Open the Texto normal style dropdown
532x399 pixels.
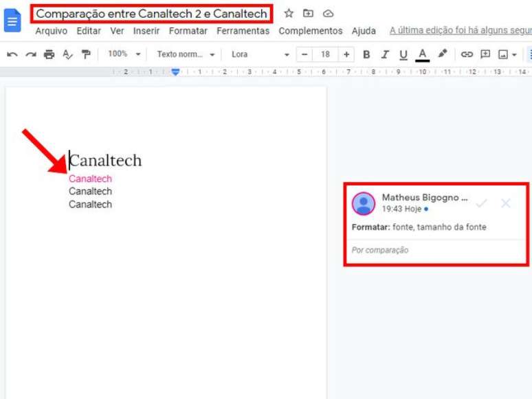coord(186,54)
